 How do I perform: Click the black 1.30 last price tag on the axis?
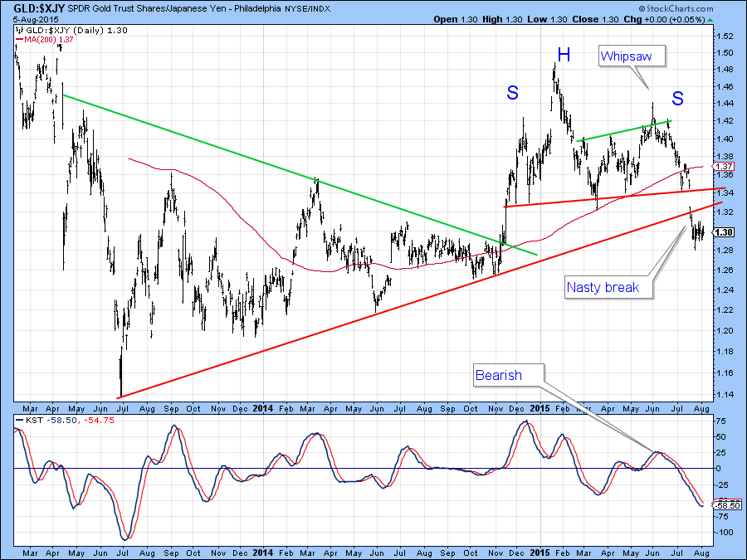coord(723,232)
